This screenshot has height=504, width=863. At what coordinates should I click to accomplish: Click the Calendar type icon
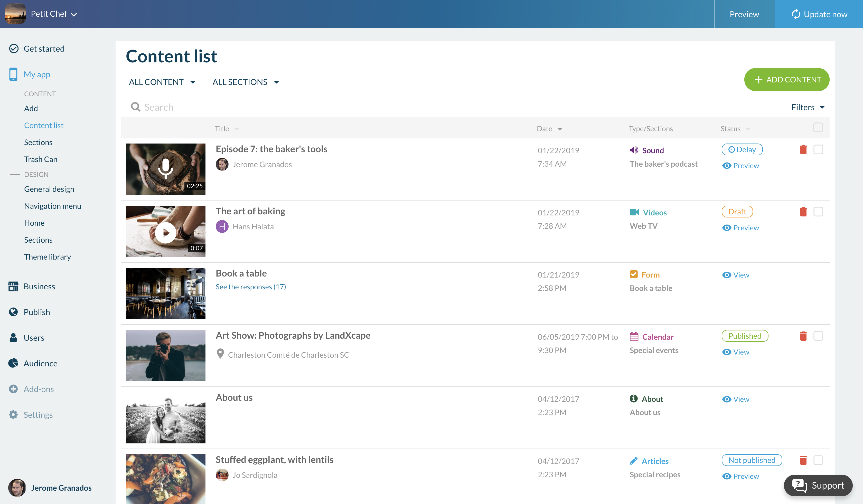634,337
